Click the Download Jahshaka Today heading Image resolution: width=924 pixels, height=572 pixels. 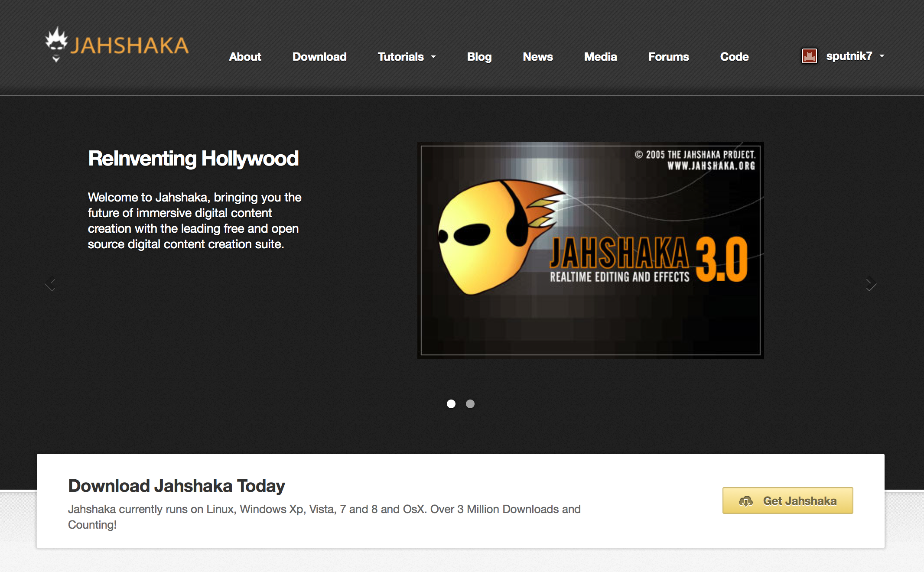click(x=176, y=486)
